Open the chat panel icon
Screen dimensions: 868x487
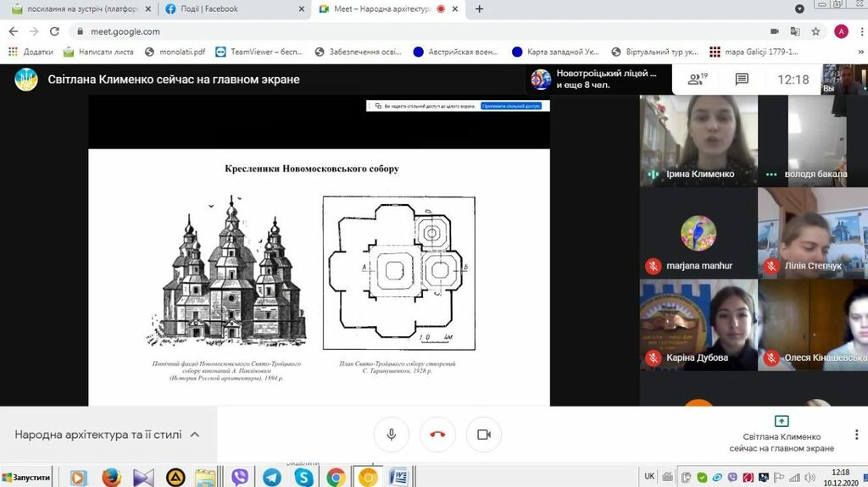click(742, 80)
